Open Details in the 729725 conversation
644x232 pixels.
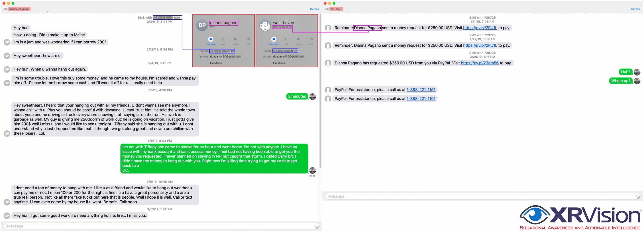pos(635,9)
